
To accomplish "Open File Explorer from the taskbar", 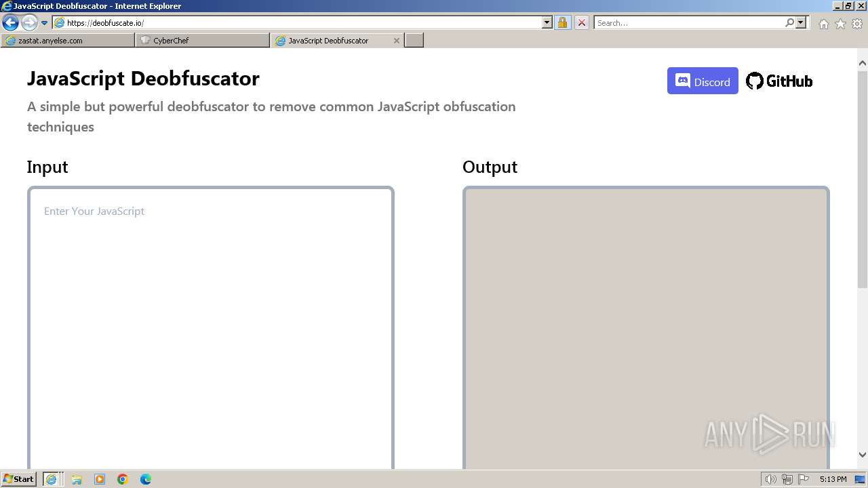I will [77, 479].
